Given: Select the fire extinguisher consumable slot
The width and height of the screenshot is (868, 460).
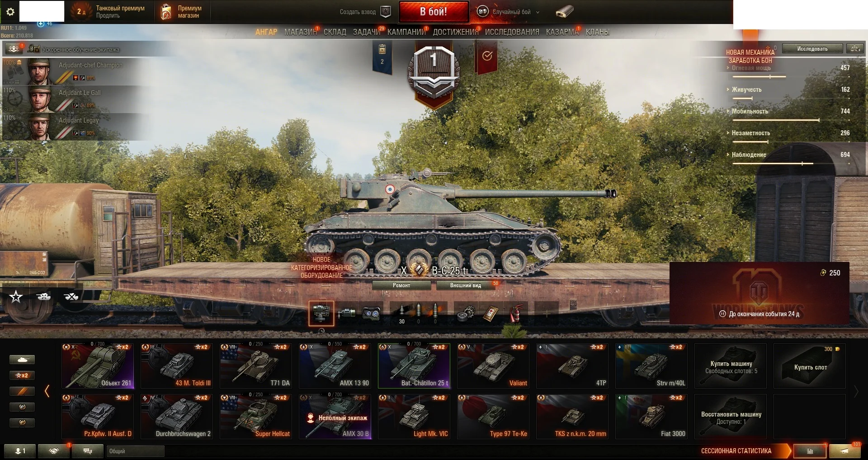Looking at the screenshot, I should pyautogui.click(x=515, y=313).
